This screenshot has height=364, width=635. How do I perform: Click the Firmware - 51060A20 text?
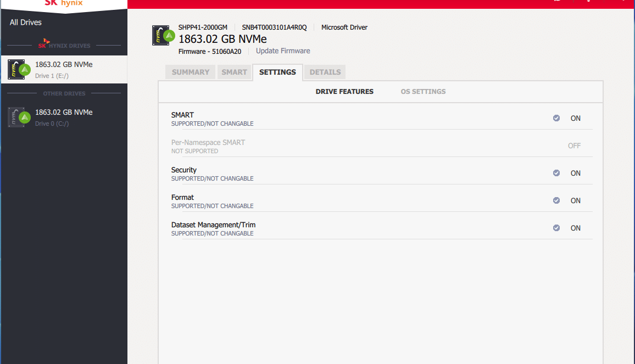pyautogui.click(x=210, y=52)
